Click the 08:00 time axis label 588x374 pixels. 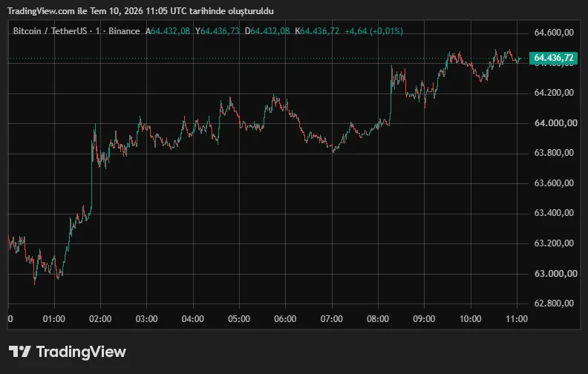tap(378, 319)
